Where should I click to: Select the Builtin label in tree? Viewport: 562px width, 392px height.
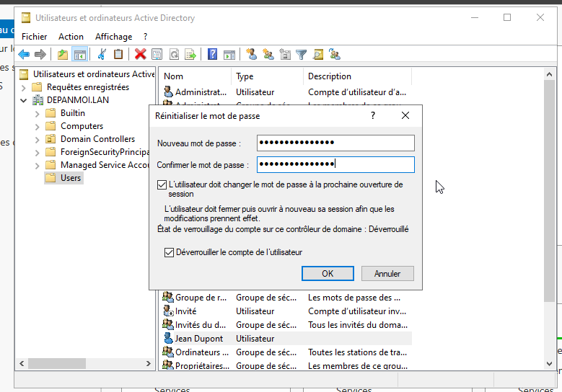pyautogui.click(x=73, y=113)
